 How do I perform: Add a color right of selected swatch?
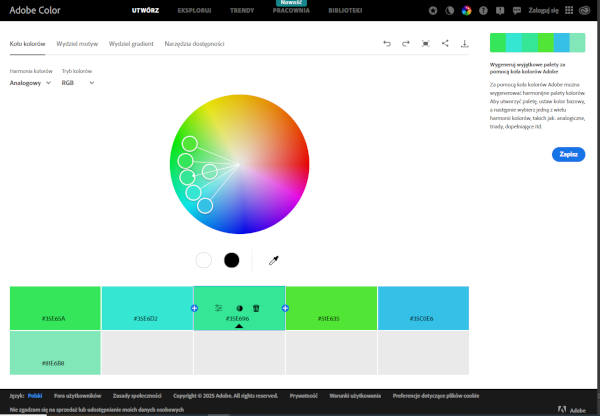click(285, 308)
